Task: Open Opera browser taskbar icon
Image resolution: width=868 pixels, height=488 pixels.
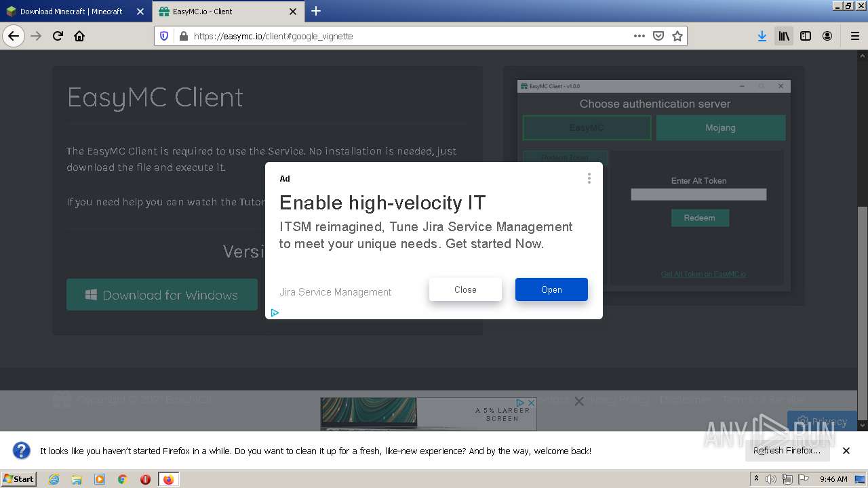Action: pyautogui.click(x=145, y=479)
